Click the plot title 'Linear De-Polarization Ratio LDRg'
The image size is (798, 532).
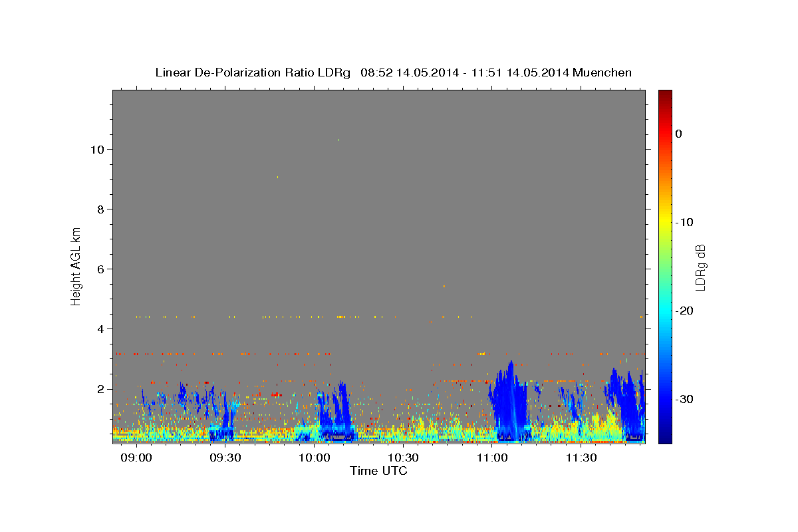click(x=253, y=72)
